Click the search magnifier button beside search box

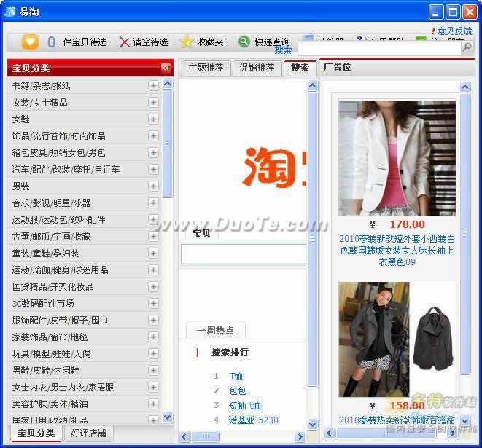click(x=466, y=47)
